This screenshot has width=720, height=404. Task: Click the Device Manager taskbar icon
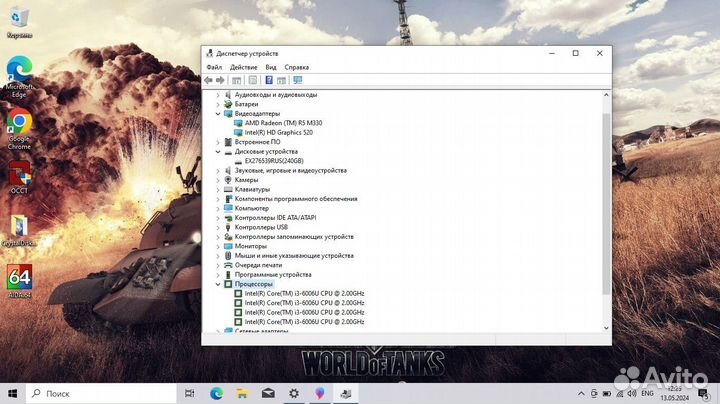click(x=346, y=393)
